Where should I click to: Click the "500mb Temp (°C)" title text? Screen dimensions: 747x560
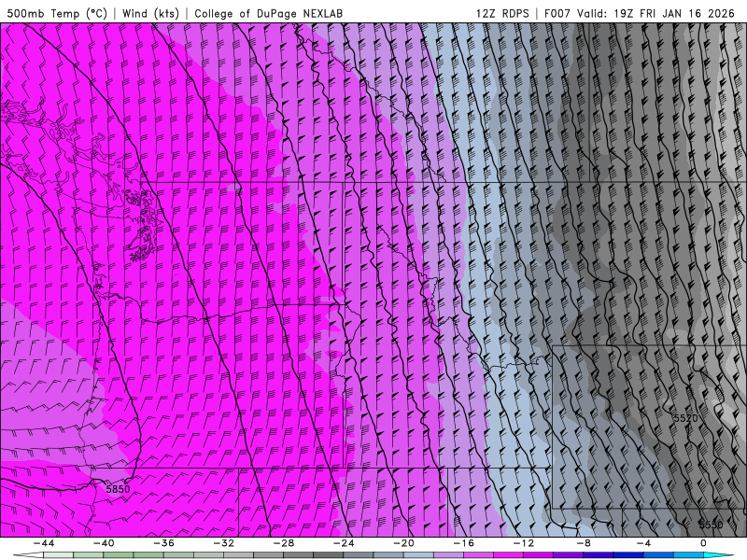[x=57, y=13]
